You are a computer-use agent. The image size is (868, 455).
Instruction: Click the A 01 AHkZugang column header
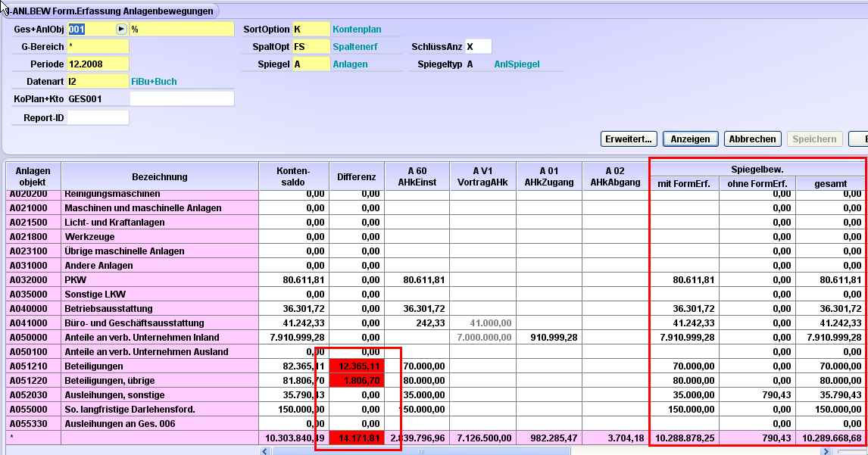tap(549, 176)
